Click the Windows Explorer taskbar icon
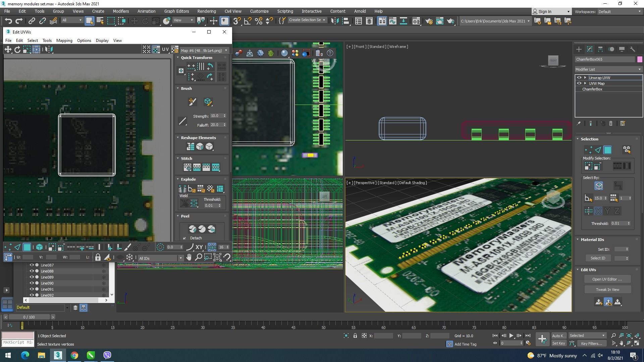The width and height of the screenshot is (644, 362). click(41, 355)
